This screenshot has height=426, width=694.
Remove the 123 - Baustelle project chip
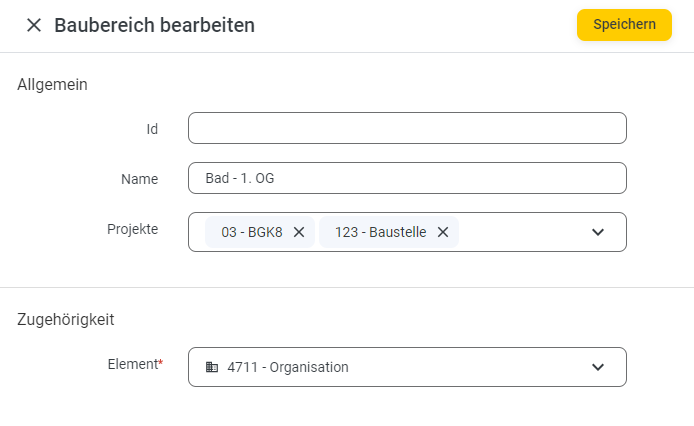click(443, 232)
